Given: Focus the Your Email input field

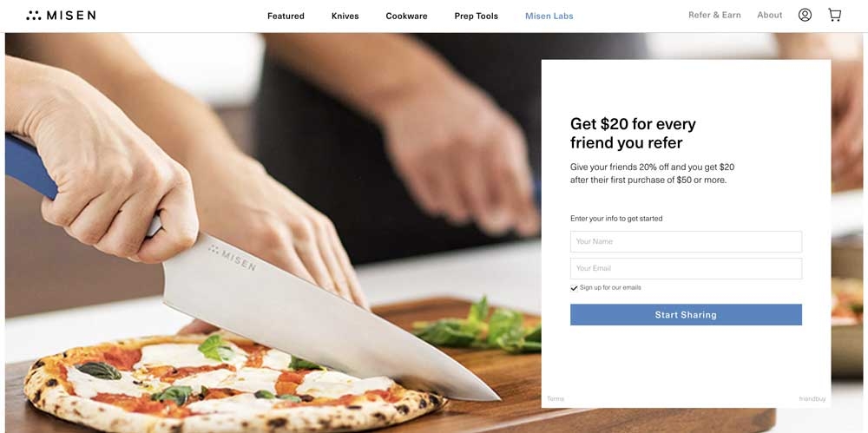Looking at the screenshot, I should pyautogui.click(x=686, y=268).
